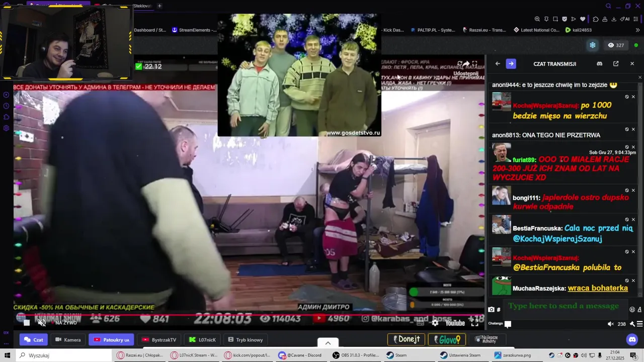The height and width of the screenshot is (362, 644).
Task: Click the Chatango moderation hammer icon
Action: (x=632, y=324)
